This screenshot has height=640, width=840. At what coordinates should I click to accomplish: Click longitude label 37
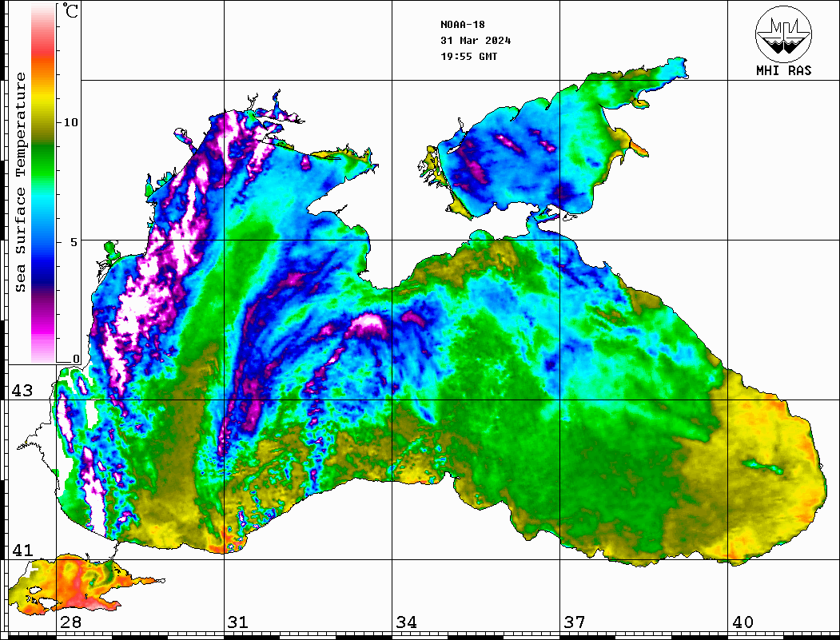point(575,622)
